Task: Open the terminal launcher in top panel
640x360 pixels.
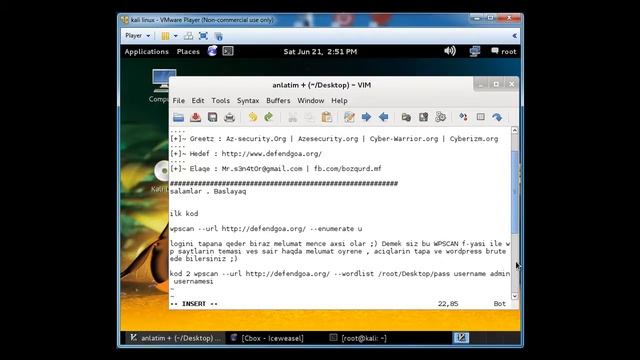Action: pyautogui.click(x=228, y=51)
